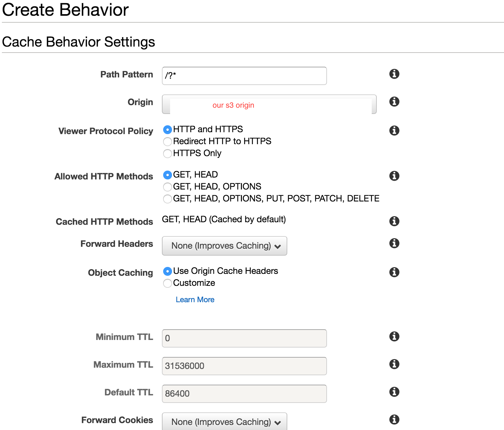Open the Forward Headers dropdown
The width and height of the screenshot is (504, 430).
pyautogui.click(x=224, y=246)
